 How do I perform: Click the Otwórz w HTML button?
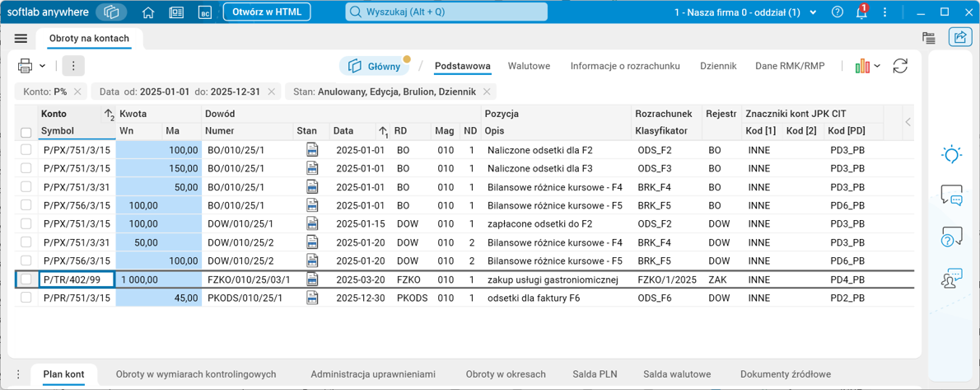pyautogui.click(x=266, y=12)
